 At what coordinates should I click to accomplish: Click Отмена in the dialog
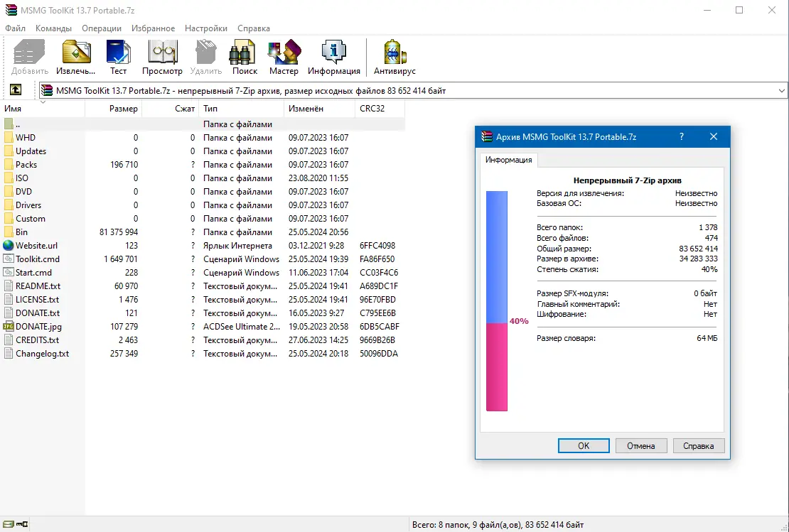[x=641, y=445]
